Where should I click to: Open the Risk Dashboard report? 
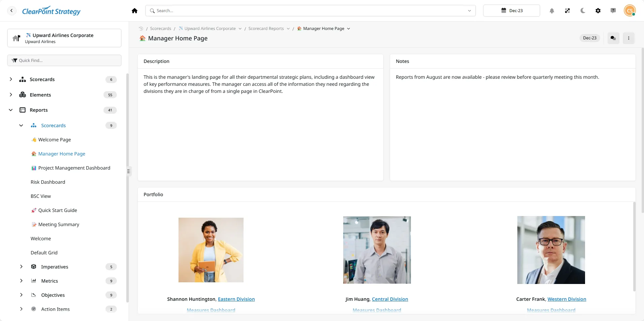[48, 182]
